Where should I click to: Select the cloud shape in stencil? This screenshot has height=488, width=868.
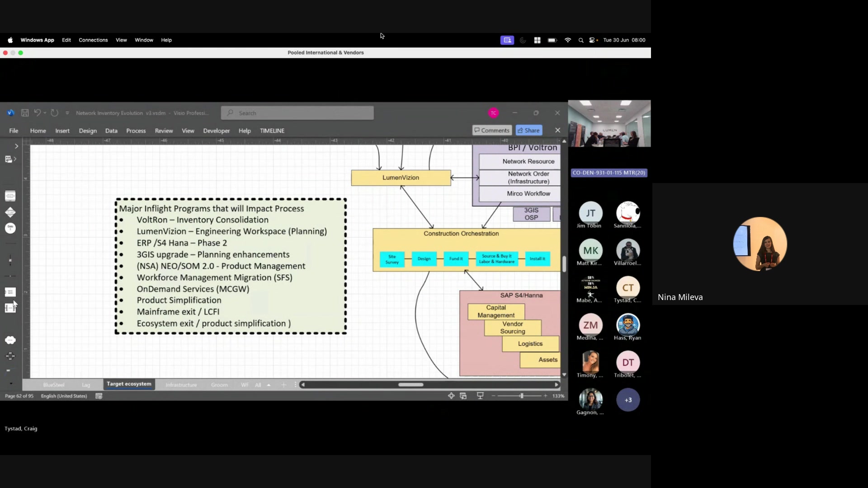point(10,340)
